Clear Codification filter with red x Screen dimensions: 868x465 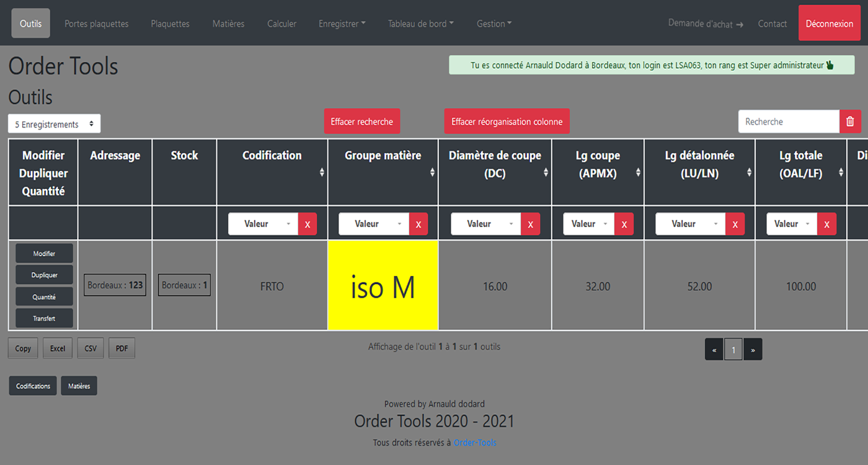(x=308, y=224)
